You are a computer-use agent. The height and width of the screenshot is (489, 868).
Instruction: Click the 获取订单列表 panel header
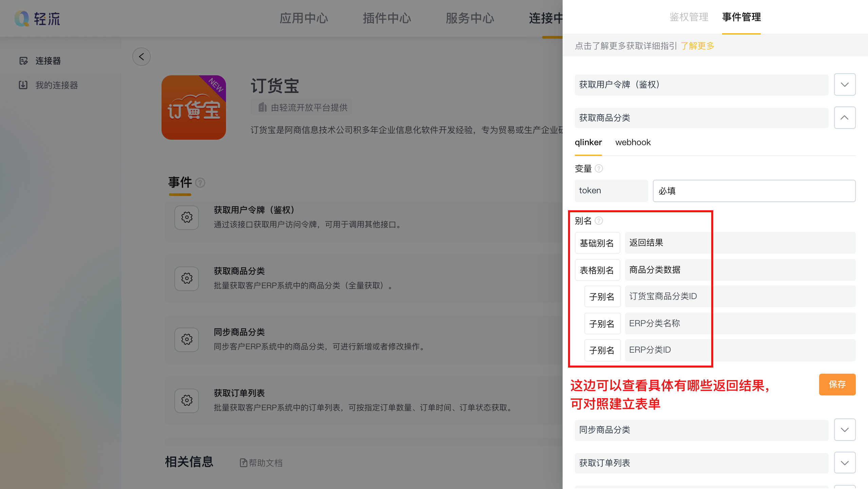pyautogui.click(x=701, y=463)
